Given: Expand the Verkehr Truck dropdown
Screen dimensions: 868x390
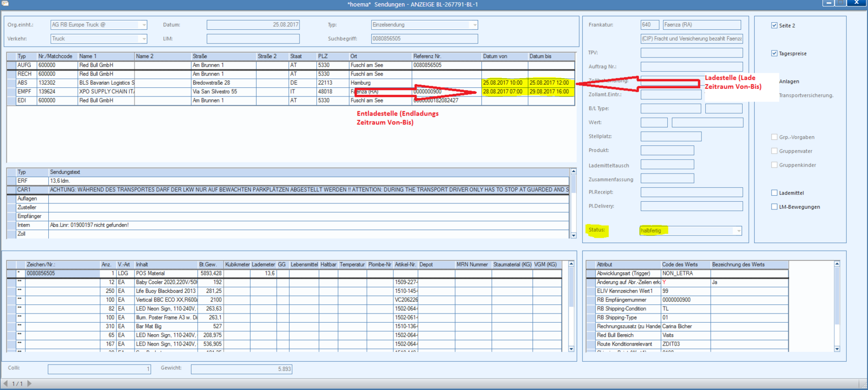Looking at the screenshot, I should tap(144, 39).
